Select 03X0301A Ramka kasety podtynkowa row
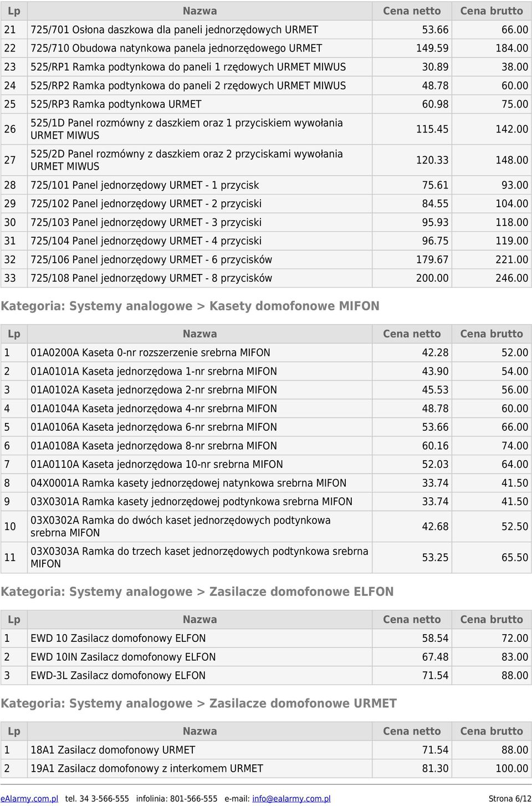Image resolution: width=532 pixels, height=806 pixels. click(x=266, y=502)
